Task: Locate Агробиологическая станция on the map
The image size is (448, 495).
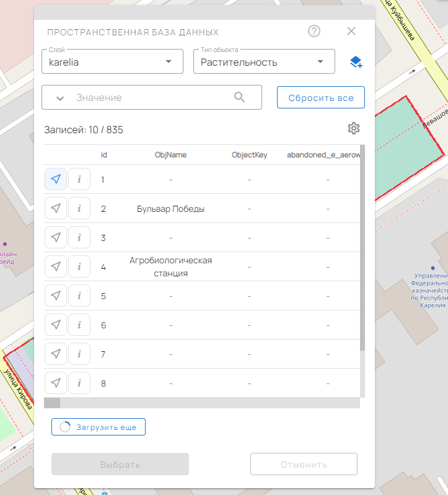Action: (56, 266)
